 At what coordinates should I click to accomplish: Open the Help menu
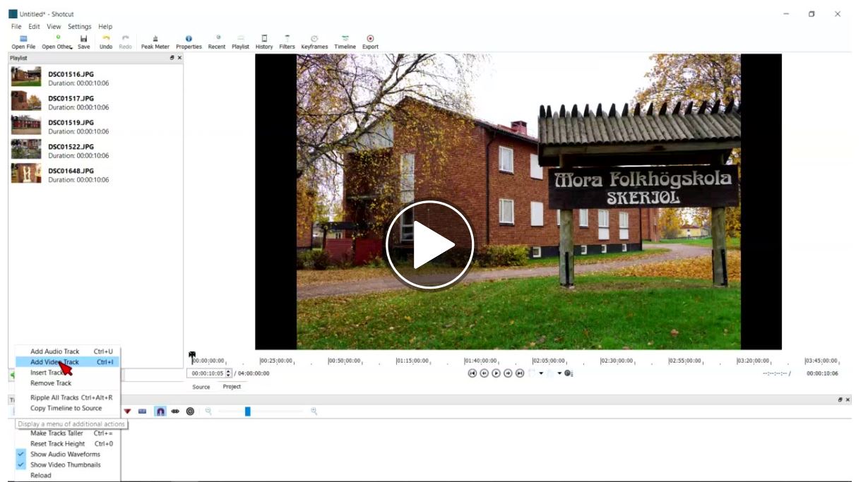105,27
